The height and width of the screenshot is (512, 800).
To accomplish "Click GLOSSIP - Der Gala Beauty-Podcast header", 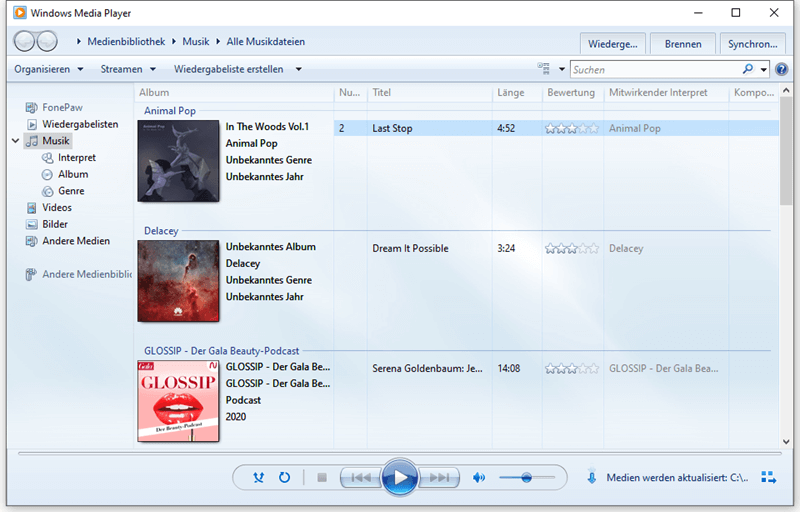I will click(221, 351).
